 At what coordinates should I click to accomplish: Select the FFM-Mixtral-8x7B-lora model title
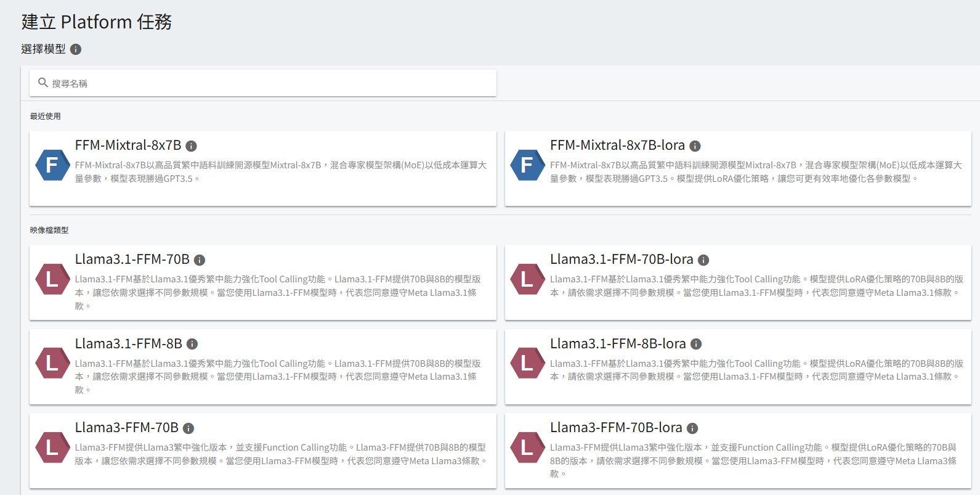[x=617, y=145]
